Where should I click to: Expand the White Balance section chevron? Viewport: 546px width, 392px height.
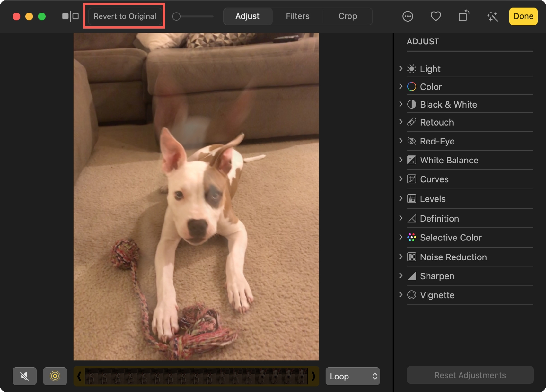coord(401,160)
